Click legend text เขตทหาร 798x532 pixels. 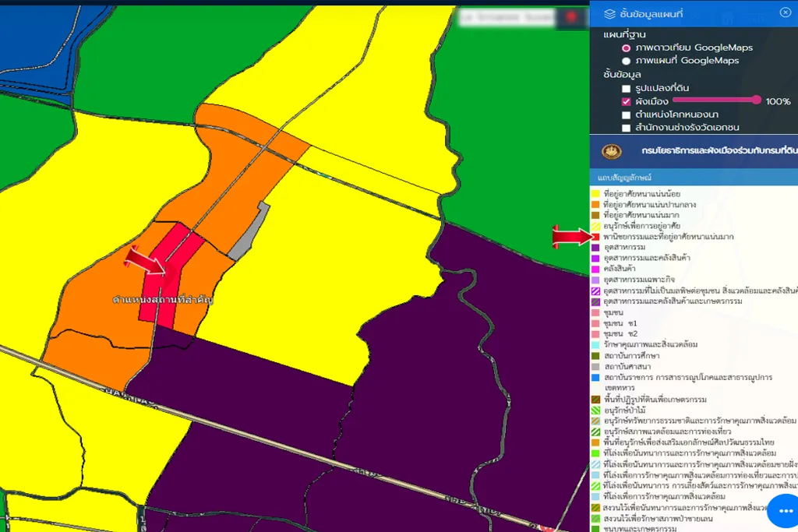coord(620,388)
